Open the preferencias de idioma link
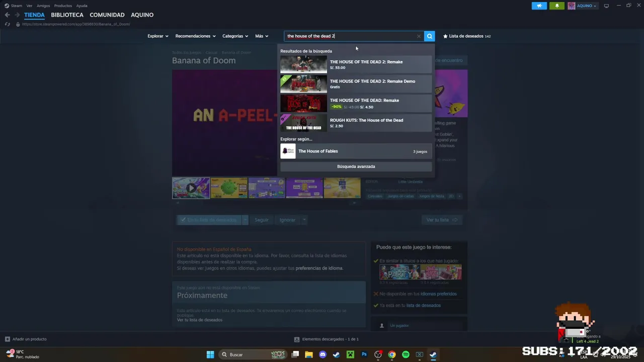 tap(319, 268)
